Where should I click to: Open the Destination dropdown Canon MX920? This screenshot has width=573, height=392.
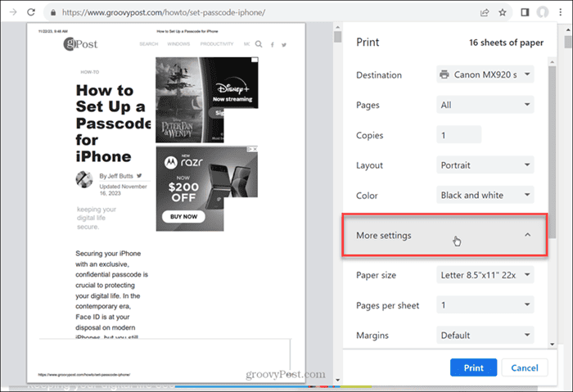(485, 74)
